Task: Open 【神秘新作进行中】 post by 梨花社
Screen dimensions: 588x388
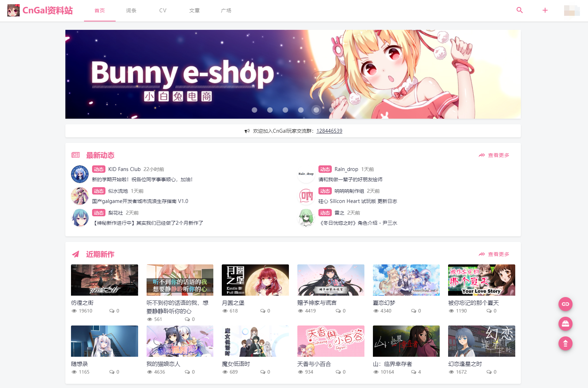Action: [x=148, y=223]
